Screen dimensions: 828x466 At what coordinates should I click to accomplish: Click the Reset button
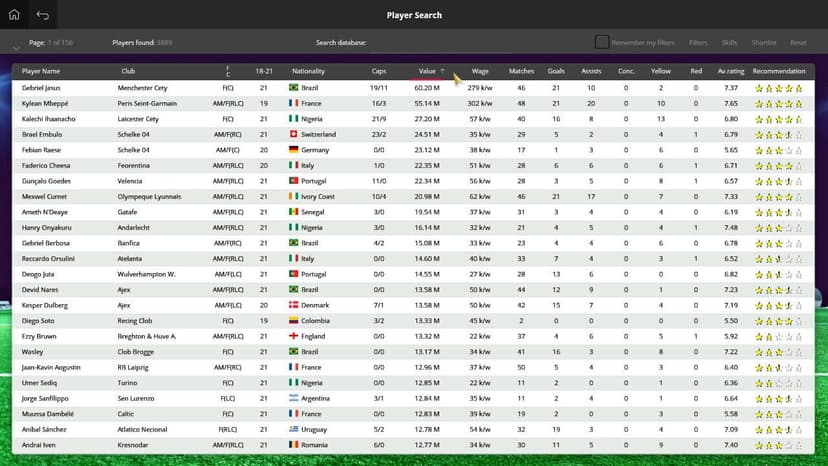tap(798, 43)
